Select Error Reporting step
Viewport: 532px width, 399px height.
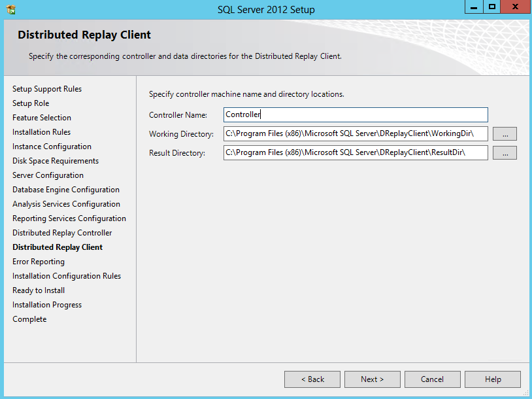coord(39,262)
